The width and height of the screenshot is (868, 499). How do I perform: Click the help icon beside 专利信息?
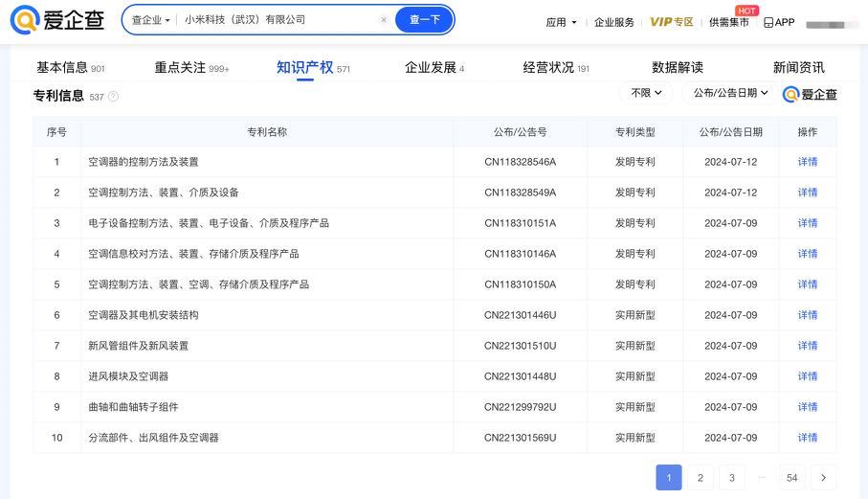(113, 97)
